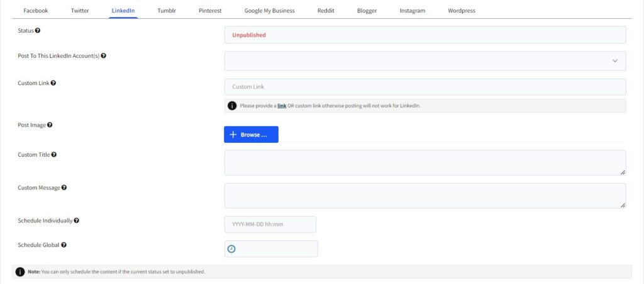Click the Custom Message help icon

click(64, 188)
